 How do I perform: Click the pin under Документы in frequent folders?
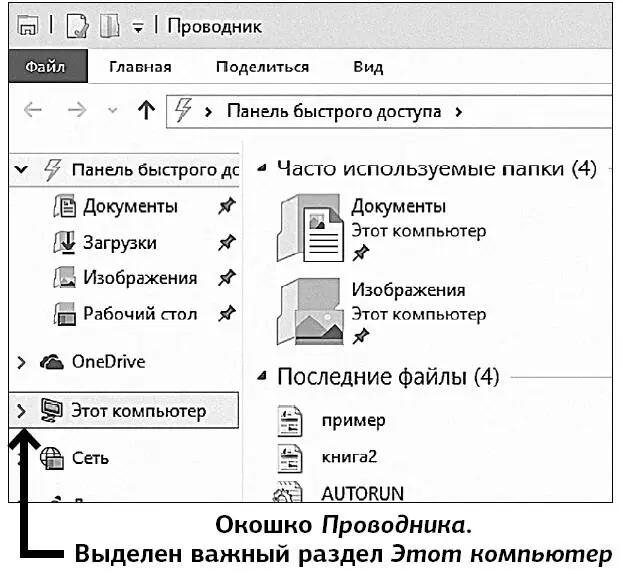click(x=361, y=253)
